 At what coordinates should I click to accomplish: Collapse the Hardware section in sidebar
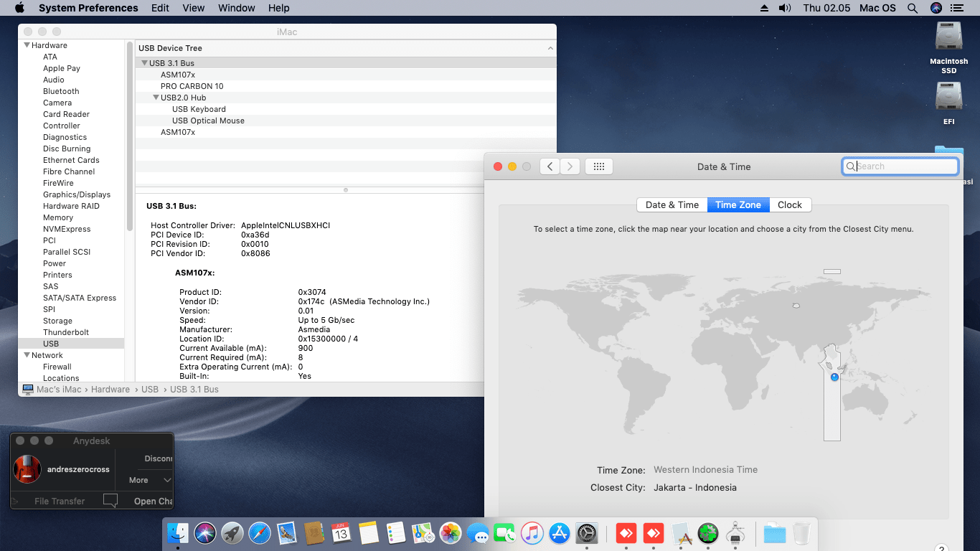click(x=26, y=45)
